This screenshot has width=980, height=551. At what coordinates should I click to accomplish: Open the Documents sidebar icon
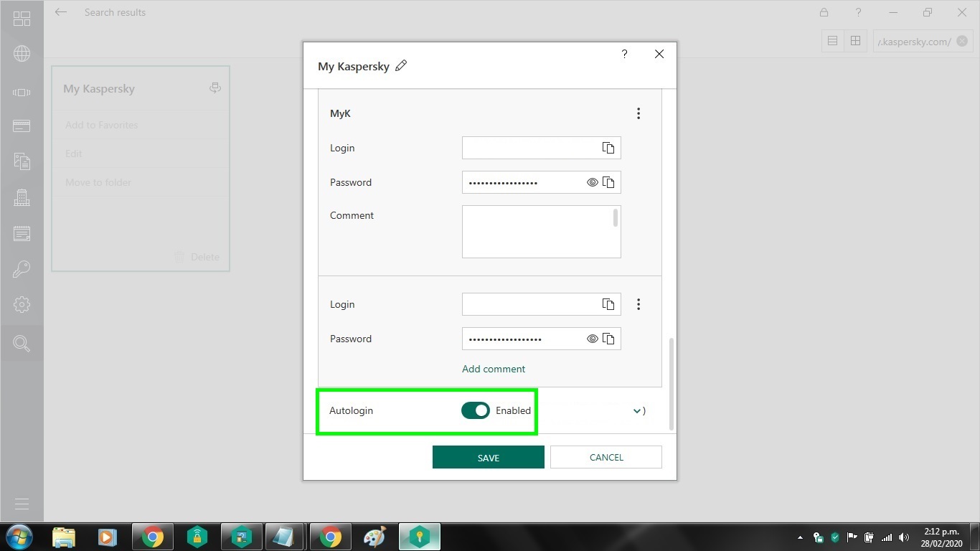22,161
